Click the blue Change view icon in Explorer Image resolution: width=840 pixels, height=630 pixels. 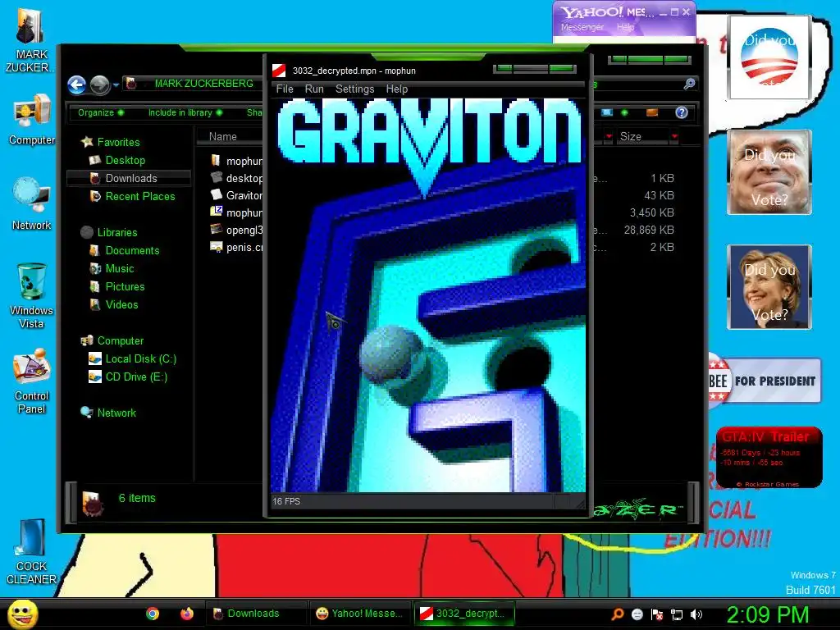(x=606, y=112)
